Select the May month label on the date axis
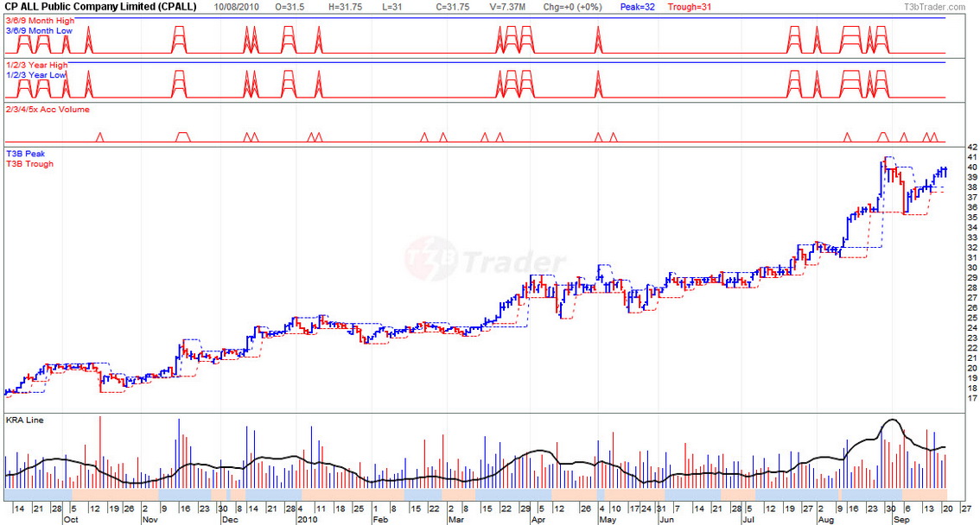980x525 pixels. click(x=608, y=519)
